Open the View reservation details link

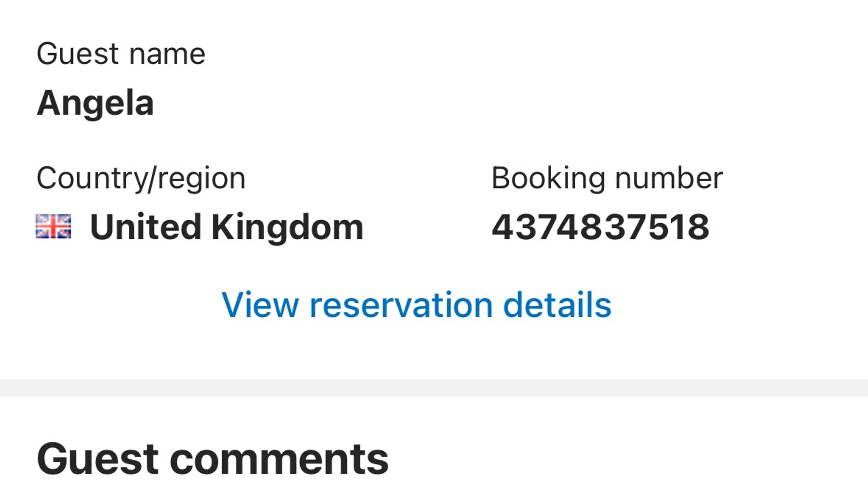coord(416,305)
